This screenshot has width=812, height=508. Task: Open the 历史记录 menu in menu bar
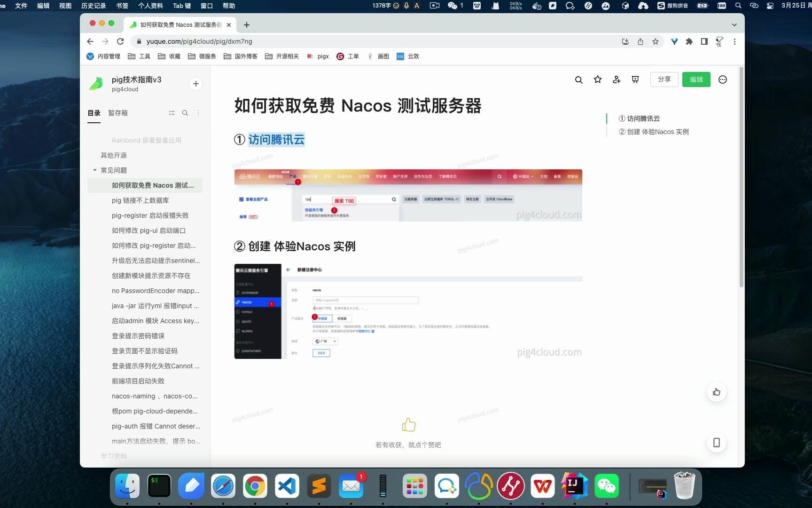tap(94, 6)
